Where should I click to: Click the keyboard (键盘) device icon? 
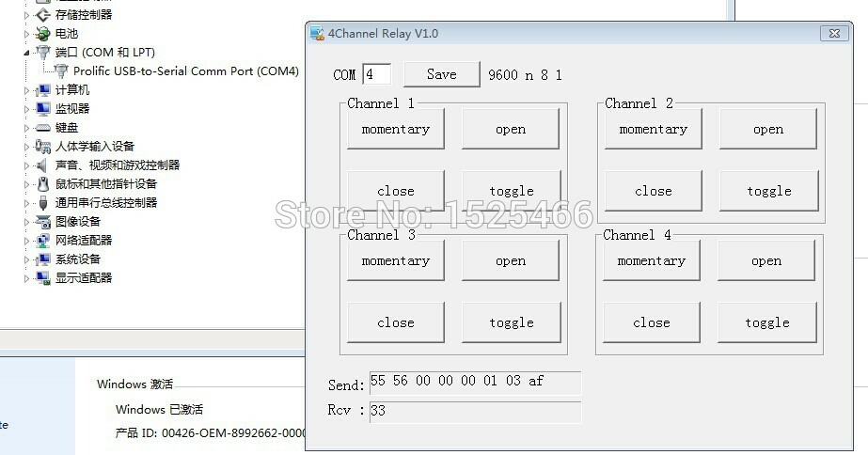point(42,128)
